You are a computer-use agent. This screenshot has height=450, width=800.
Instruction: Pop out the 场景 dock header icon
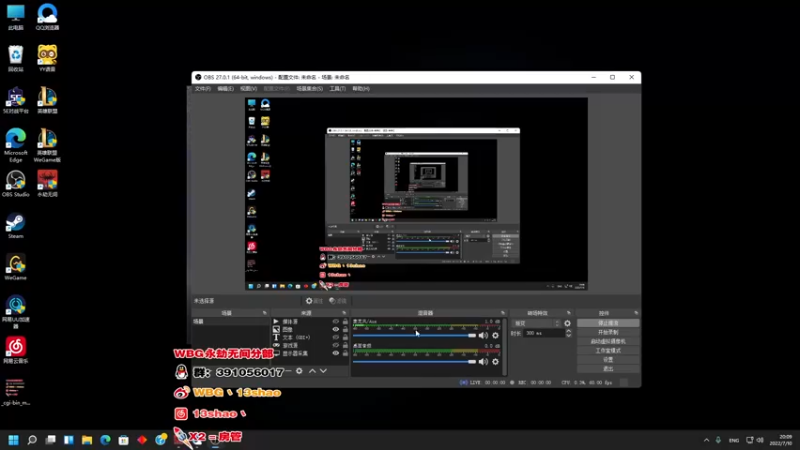264,313
